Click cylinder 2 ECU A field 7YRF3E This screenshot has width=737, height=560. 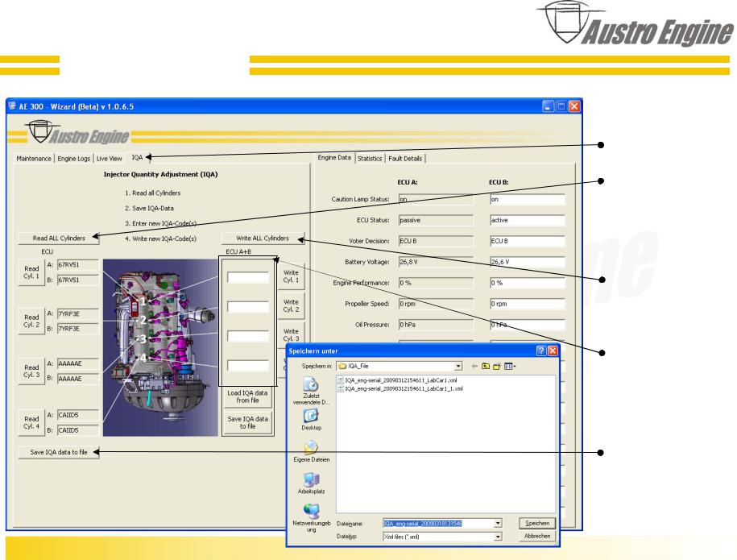click(x=77, y=313)
